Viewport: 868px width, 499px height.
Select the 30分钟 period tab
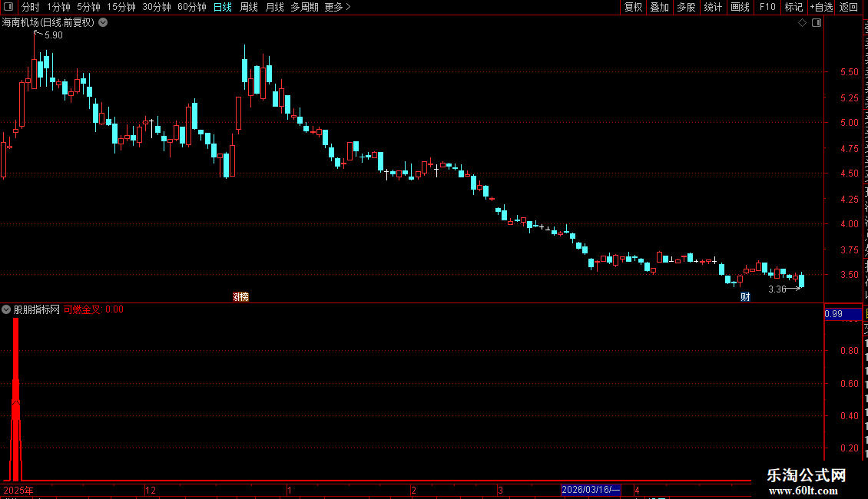click(x=157, y=7)
